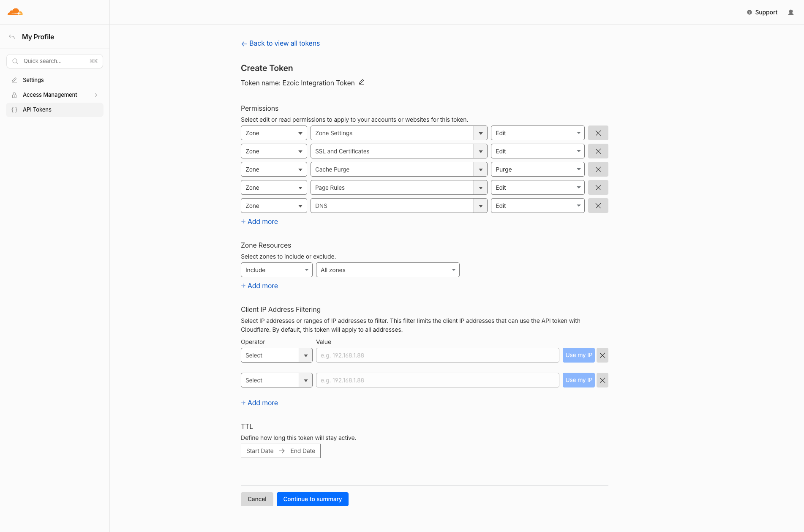The width and height of the screenshot is (804, 532).
Task: Open the user account icon
Action: click(x=791, y=12)
